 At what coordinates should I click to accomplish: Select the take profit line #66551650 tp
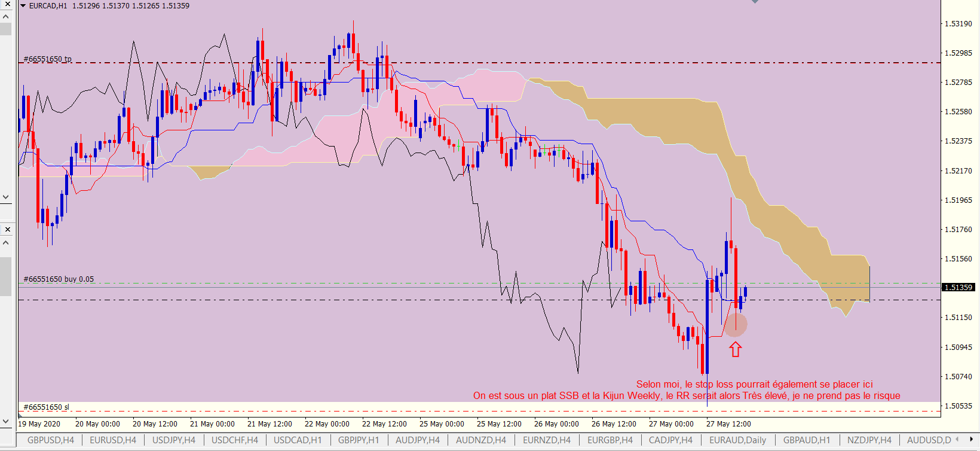coord(48,59)
